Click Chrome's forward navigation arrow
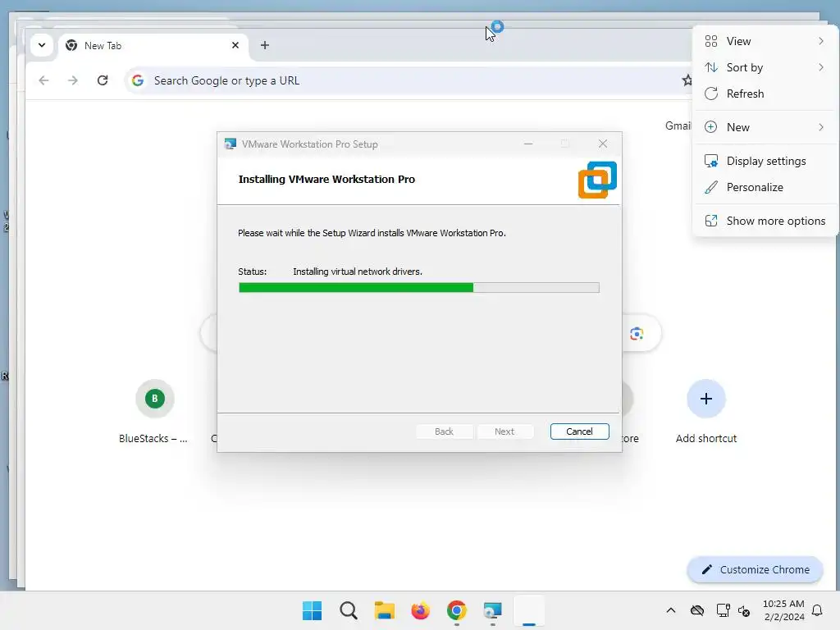 73,81
